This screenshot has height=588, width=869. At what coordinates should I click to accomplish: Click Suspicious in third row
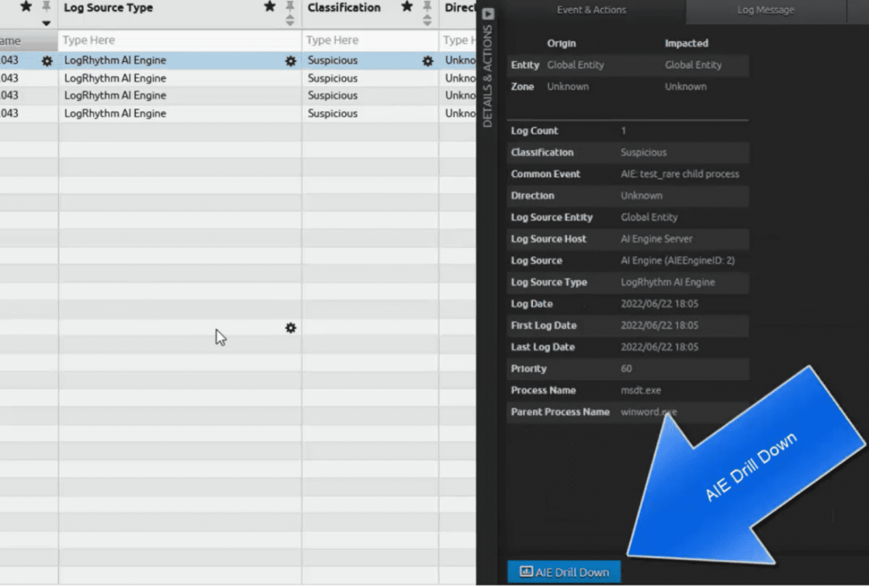click(x=333, y=95)
